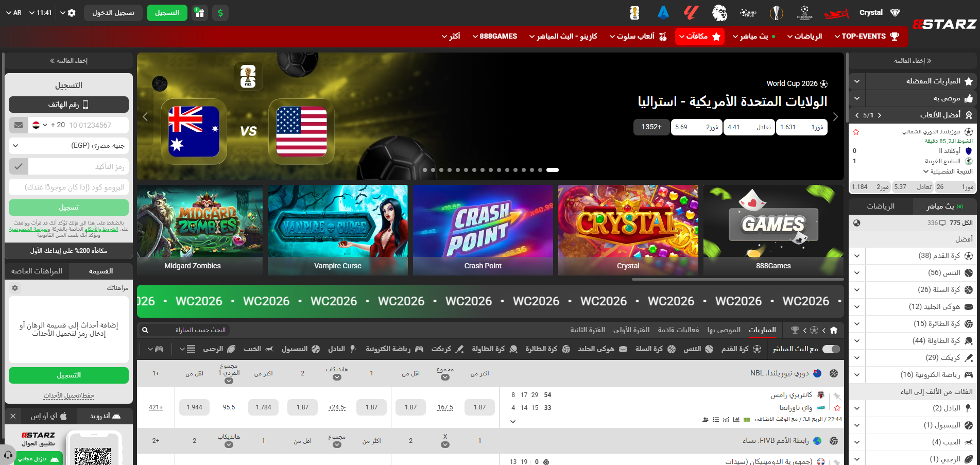Open the statistics globe icon near total 775
Screen dimensions: 980x465
(x=857, y=223)
